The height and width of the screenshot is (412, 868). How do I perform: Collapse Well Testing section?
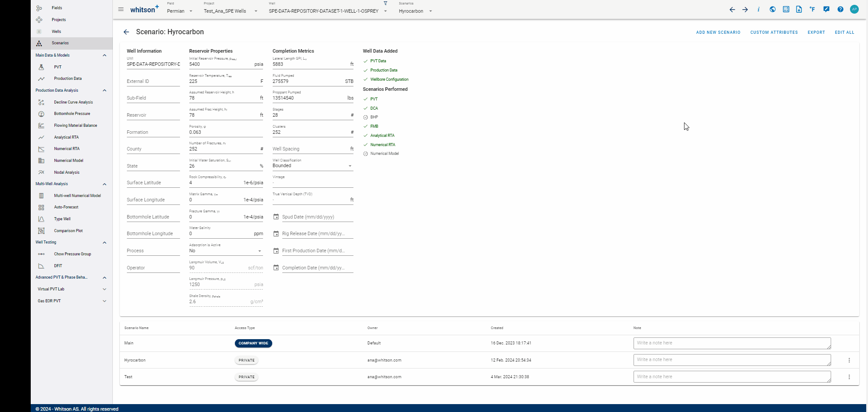[x=104, y=242]
